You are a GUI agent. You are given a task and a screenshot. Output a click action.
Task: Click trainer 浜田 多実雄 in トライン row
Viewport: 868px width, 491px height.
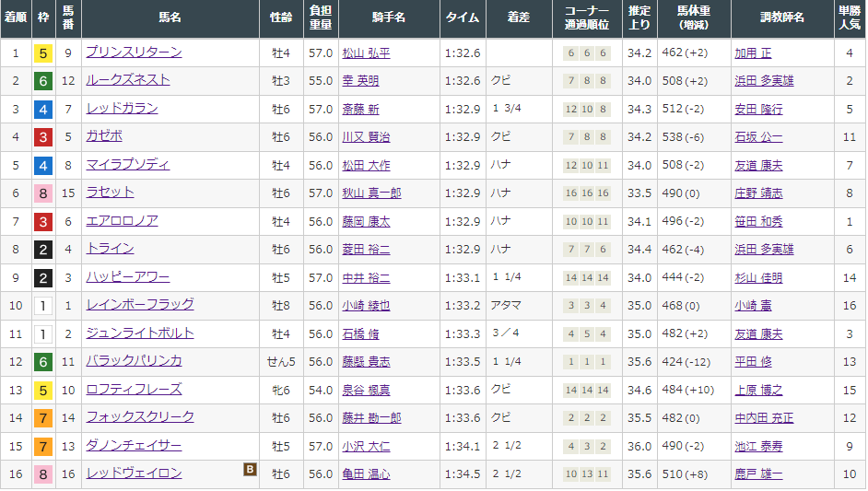[x=764, y=250]
